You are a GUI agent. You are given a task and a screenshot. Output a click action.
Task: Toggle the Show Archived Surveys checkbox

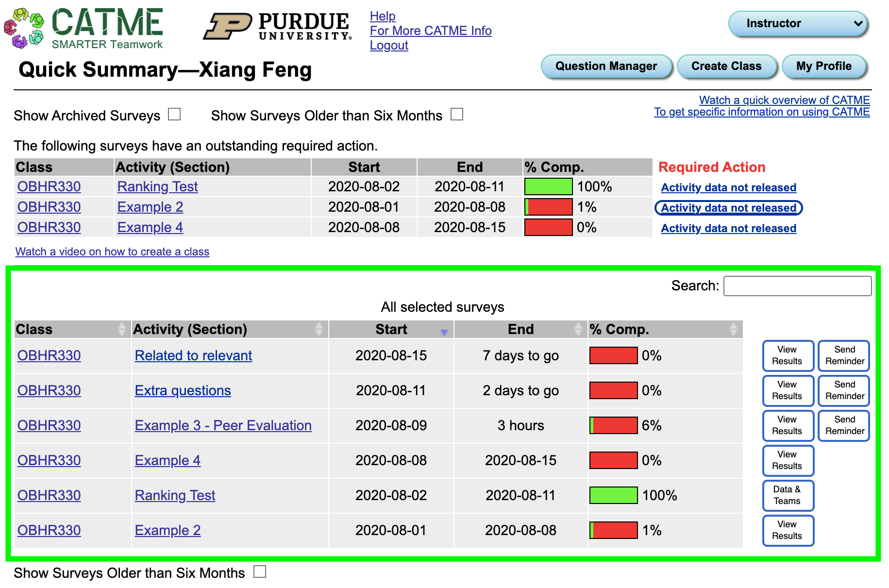(175, 114)
